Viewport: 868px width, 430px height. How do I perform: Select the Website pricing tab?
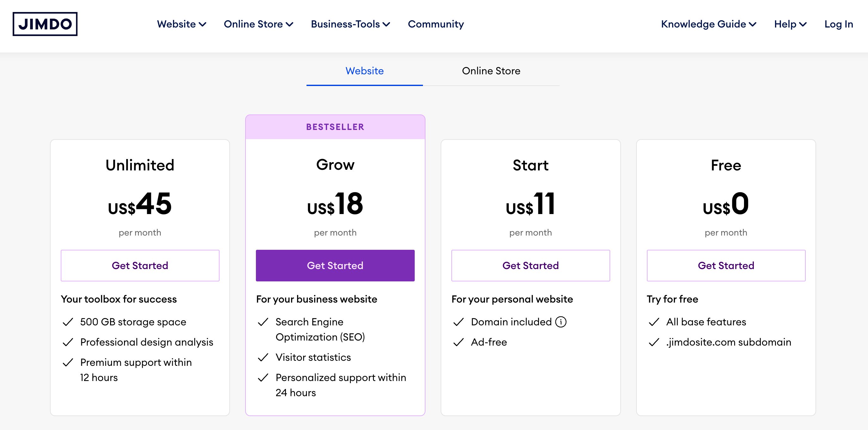[x=365, y=71]
